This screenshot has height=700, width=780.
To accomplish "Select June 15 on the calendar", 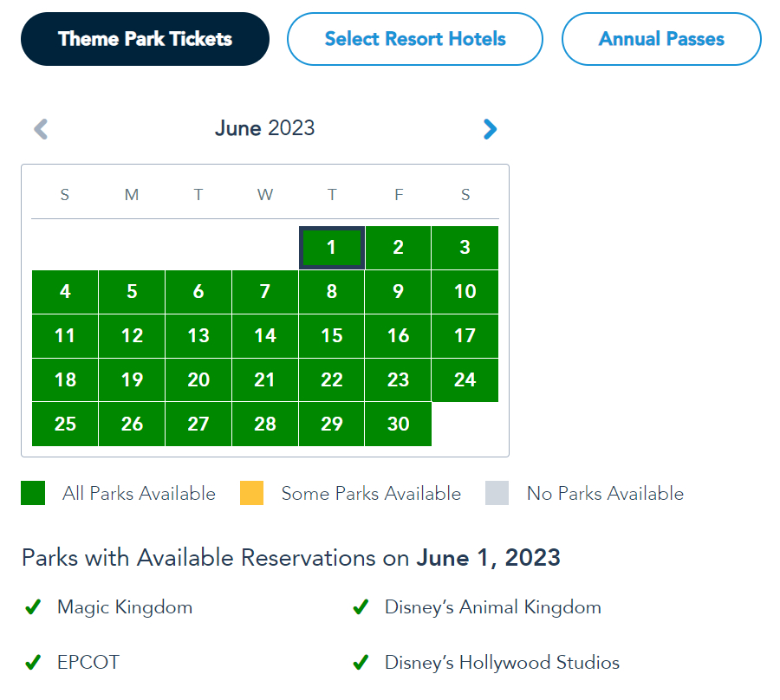I will point(331,336).
